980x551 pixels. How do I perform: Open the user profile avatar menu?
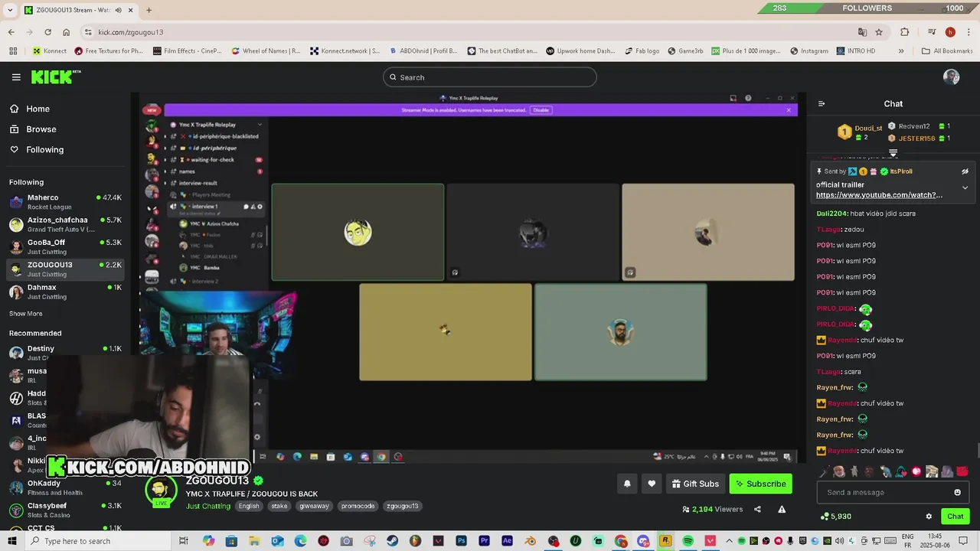point(952,77)
